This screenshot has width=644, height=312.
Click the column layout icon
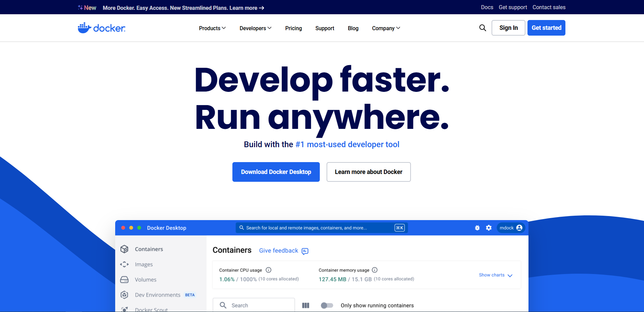point(306,305)
